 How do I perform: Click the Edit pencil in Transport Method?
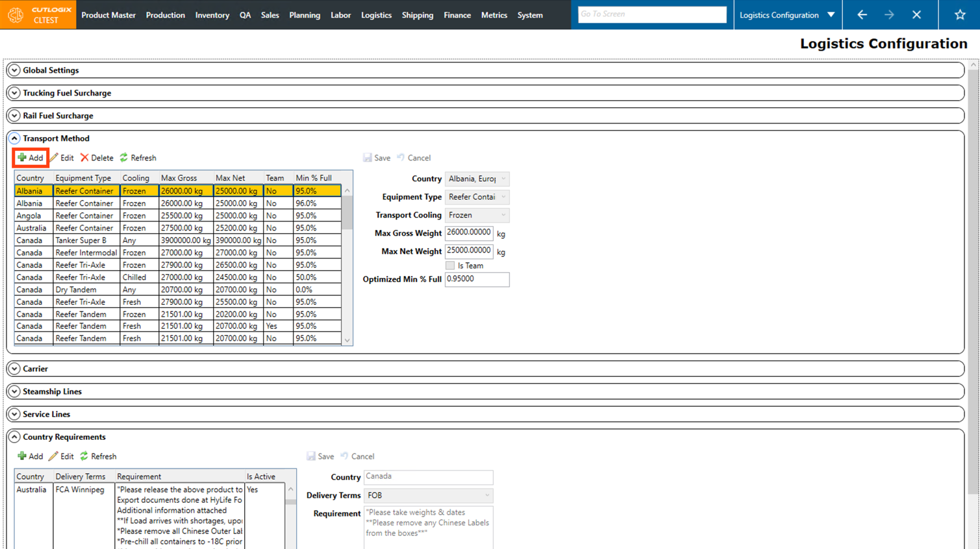pos(55,158)
